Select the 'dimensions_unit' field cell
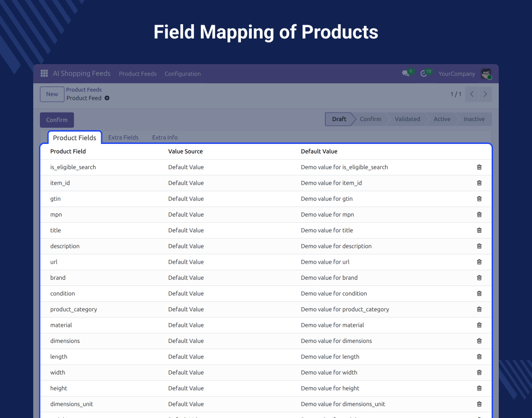Screen dimensions: 532x418 click(x=71, y=404)
